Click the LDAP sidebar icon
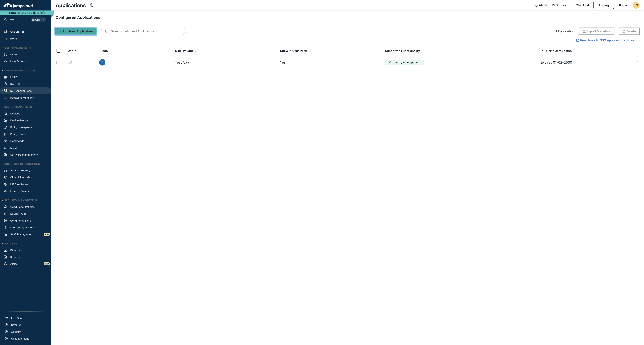 5,77
